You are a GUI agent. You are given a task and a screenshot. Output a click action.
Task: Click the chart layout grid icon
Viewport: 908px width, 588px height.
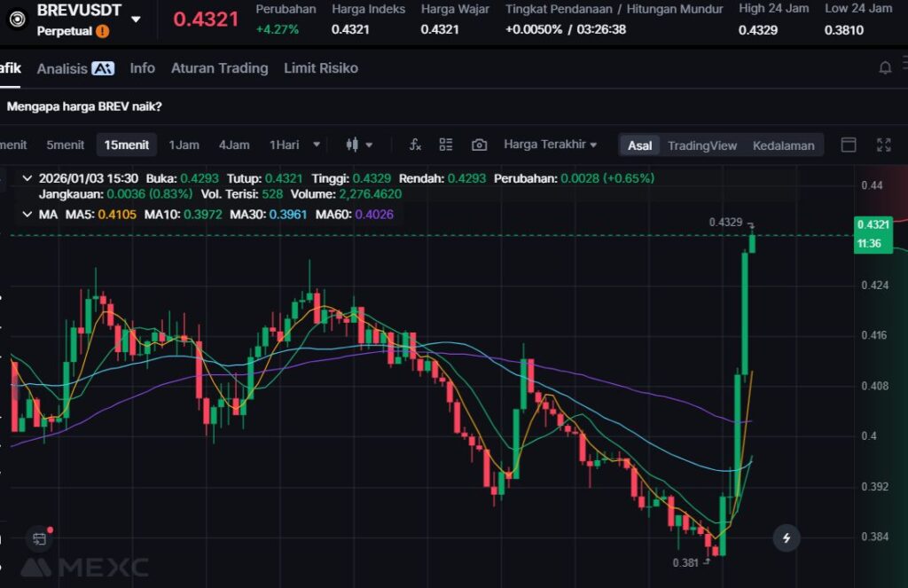[x=446, y=145]
